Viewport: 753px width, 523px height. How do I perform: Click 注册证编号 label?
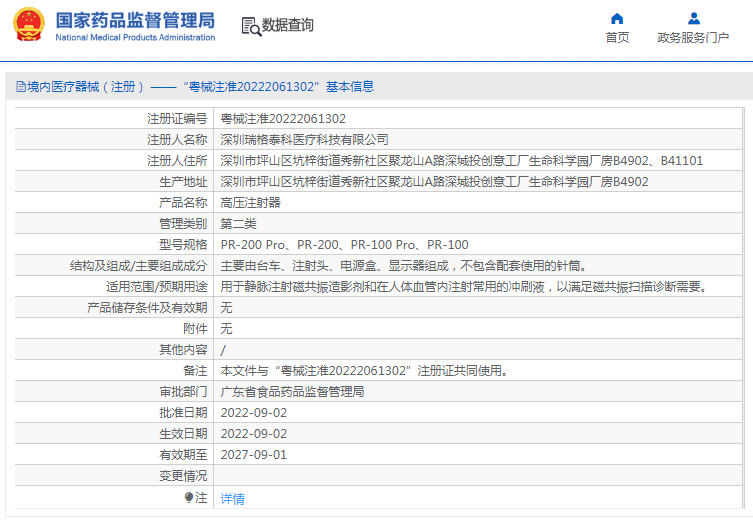pyautogui.click(x=177, y=119)
